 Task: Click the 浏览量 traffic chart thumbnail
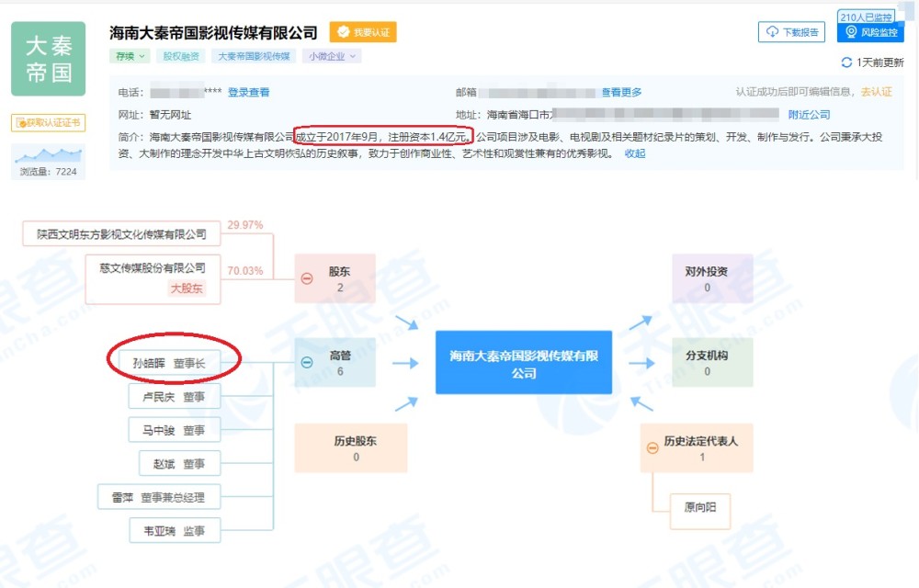point(48,161)
